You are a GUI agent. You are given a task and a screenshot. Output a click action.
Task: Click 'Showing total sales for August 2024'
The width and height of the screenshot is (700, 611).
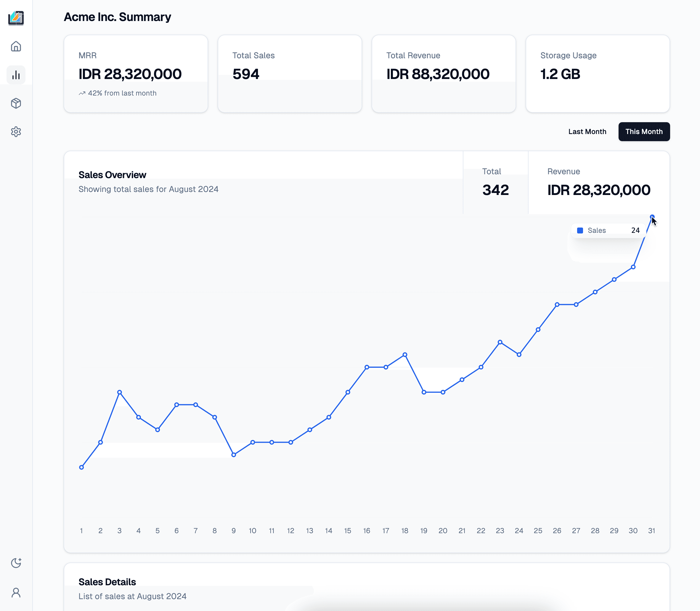point(148,189)
